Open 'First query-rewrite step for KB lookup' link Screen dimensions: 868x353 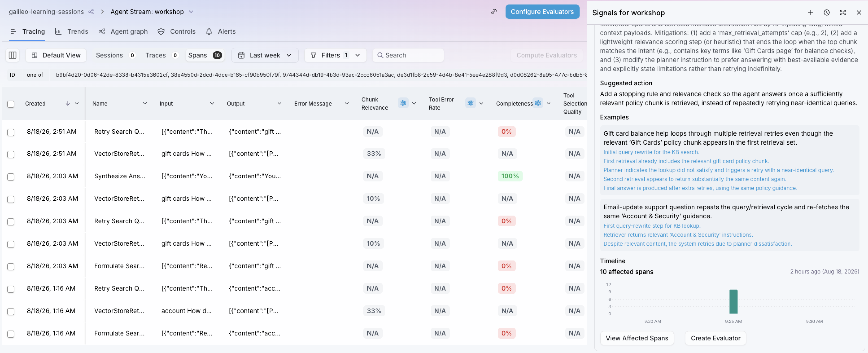pyautogui.click(x=652, y=226)
